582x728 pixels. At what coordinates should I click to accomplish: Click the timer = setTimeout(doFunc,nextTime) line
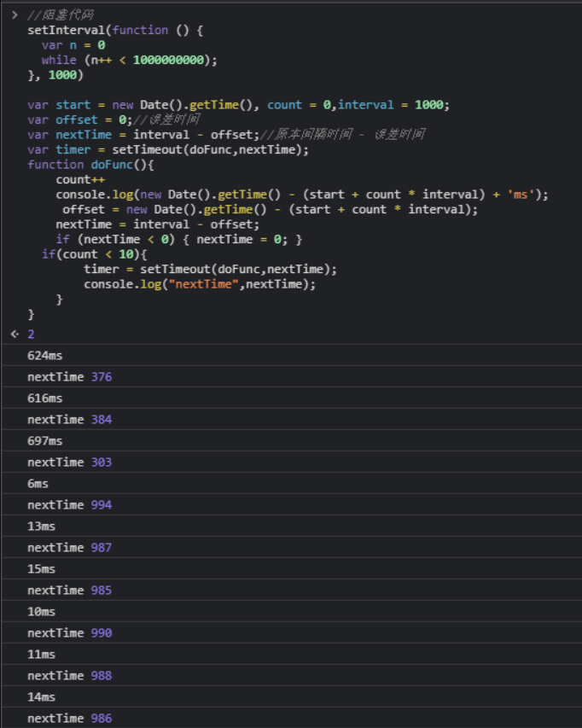point(210,270)
